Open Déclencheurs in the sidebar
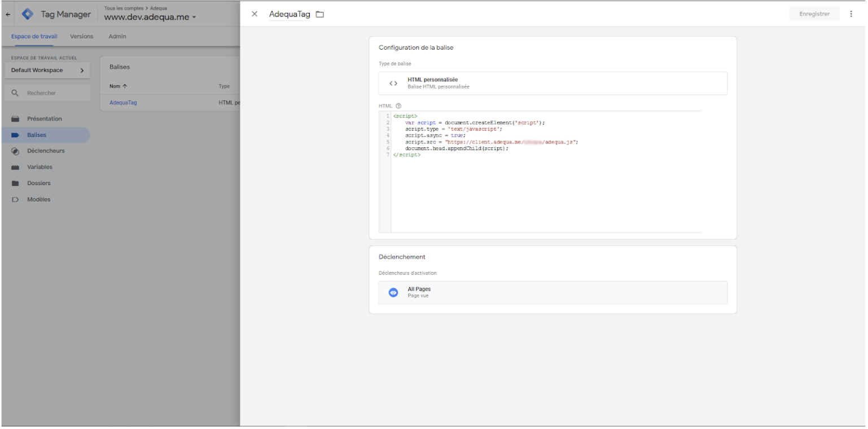This screenshot has width=868, height=429. (x=45, y=151)
